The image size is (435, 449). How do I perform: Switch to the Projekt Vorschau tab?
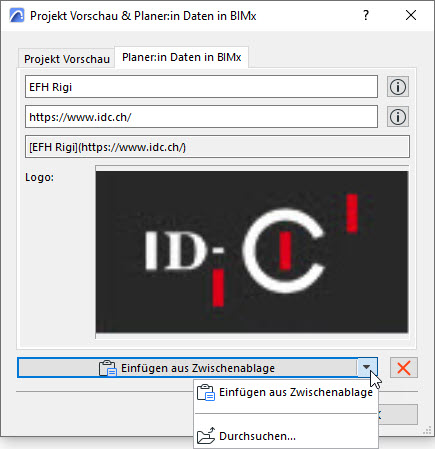(67, 59)
